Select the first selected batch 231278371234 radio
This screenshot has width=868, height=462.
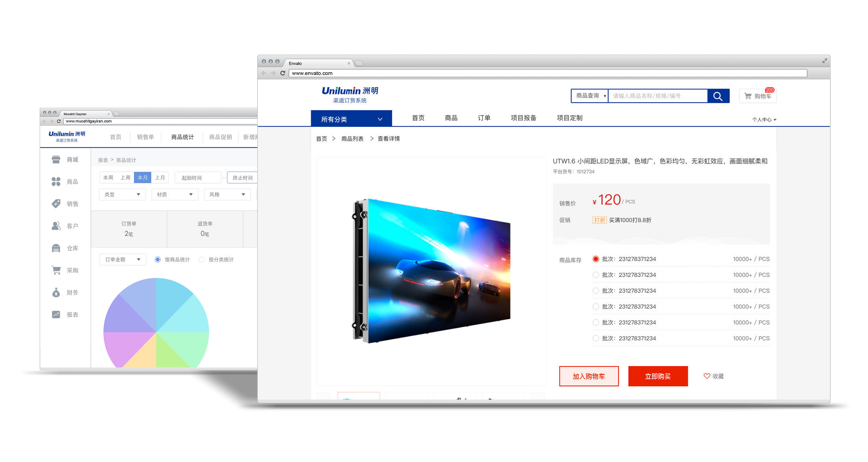pos(596,259)
